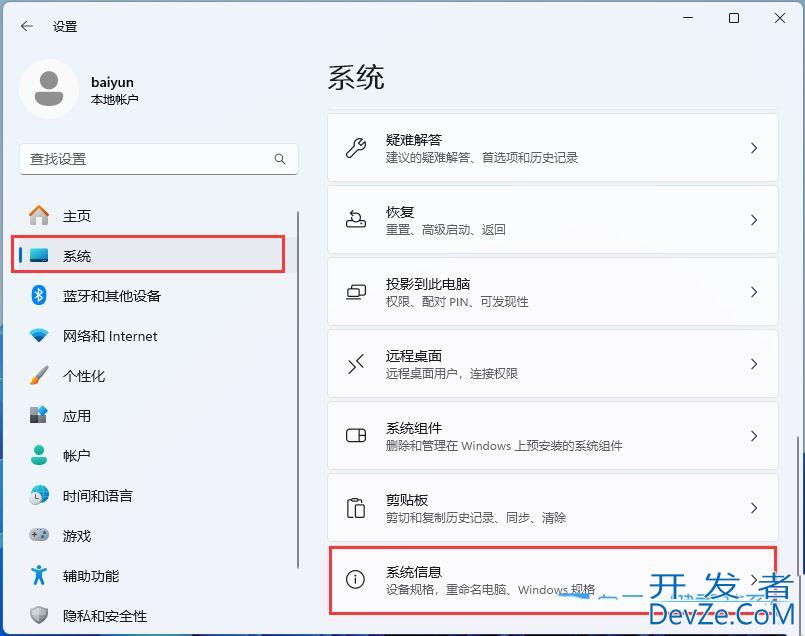Expand 剪贴板 with its chevron
The width and height of the screenshot is (805, 636).
754,508
